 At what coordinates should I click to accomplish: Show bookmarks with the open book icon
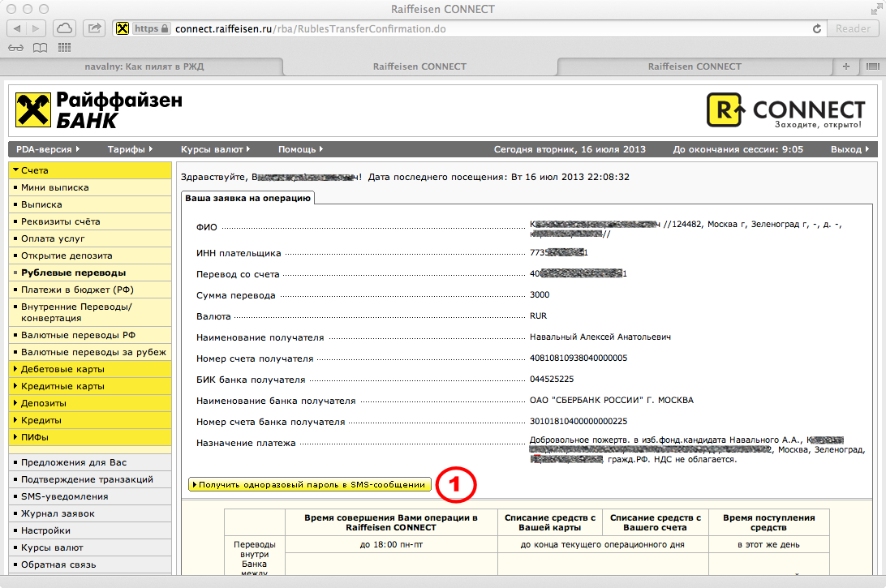point(40,48)
